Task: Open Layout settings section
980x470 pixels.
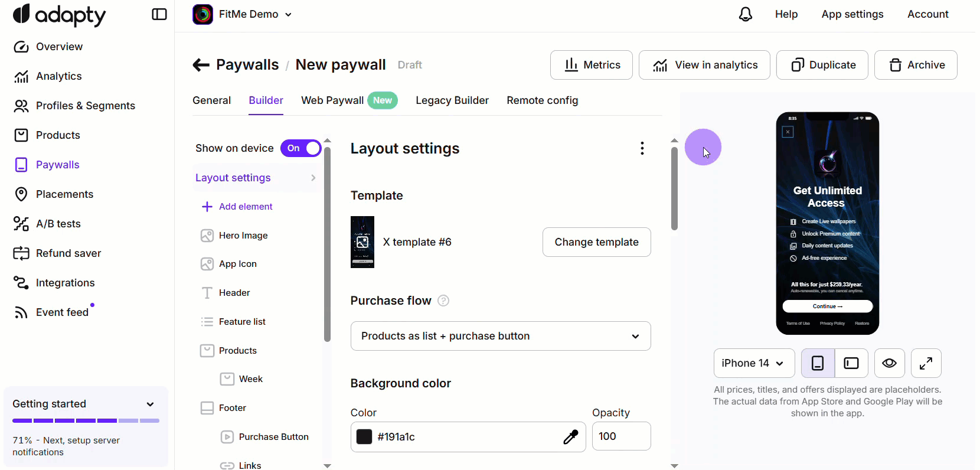Action: pos(257,178)
